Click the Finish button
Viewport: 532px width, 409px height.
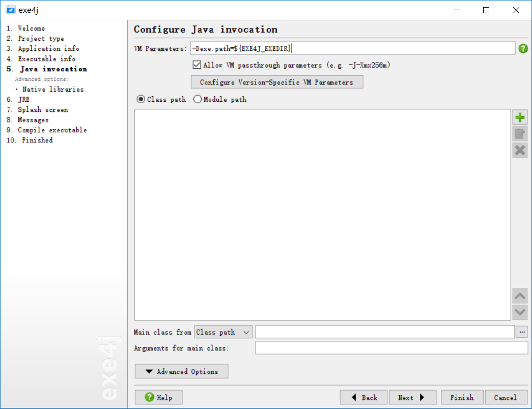(462, 397)
